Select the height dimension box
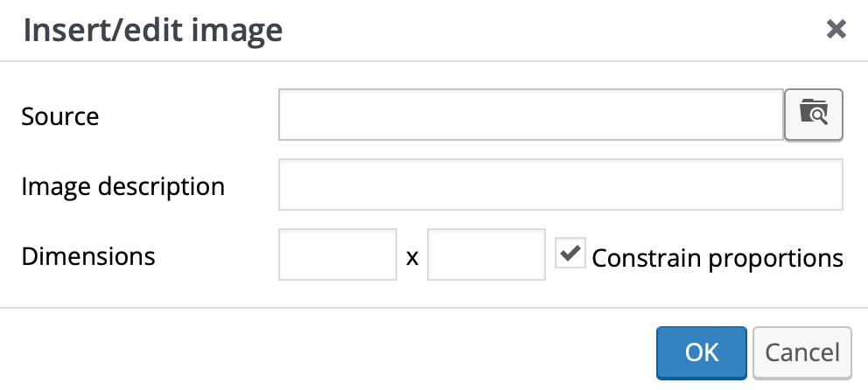 point(486,254)
